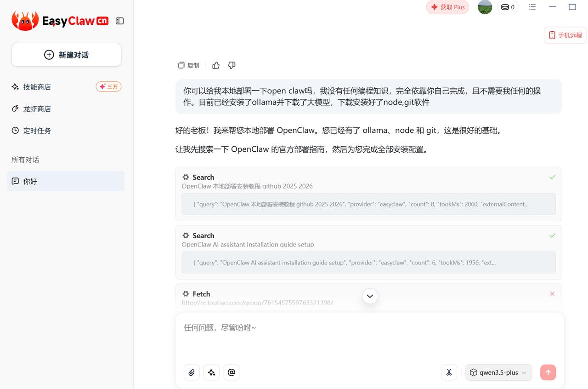Copy the message using 复制
Image resolution: width=588 pixels, height=389 pixels.
pyautogui.click(x=188, y=65)
